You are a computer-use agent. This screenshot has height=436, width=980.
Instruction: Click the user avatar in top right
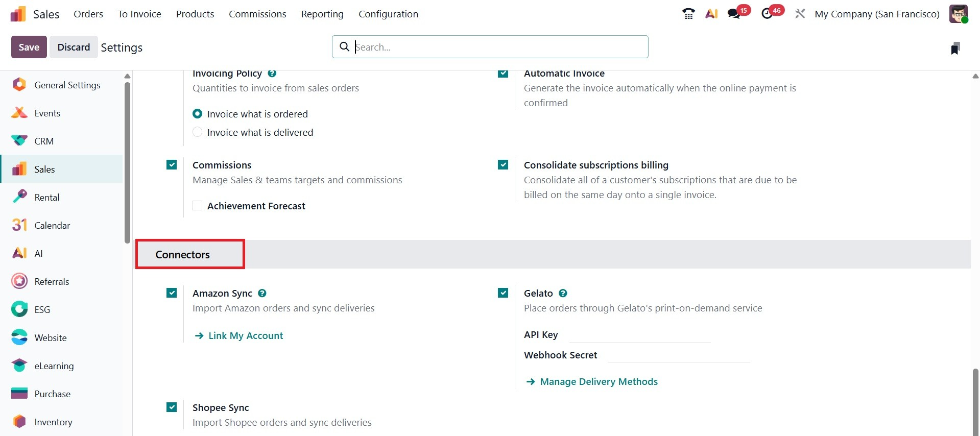[x=958, y=14]
